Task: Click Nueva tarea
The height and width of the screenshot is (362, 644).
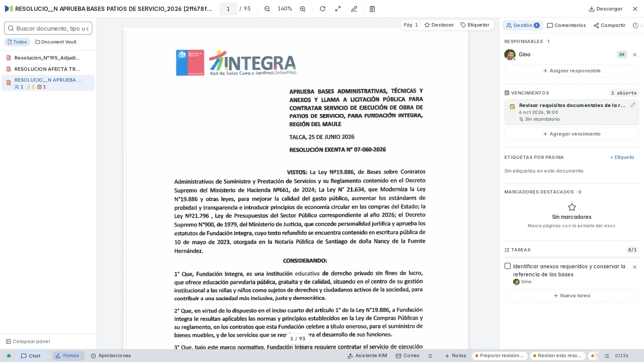Action: 572,296
